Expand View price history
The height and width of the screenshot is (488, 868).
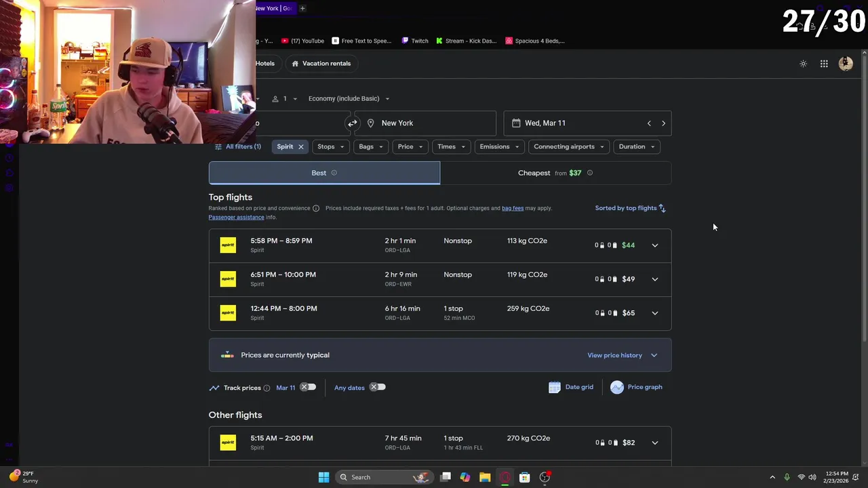(622, 355)
